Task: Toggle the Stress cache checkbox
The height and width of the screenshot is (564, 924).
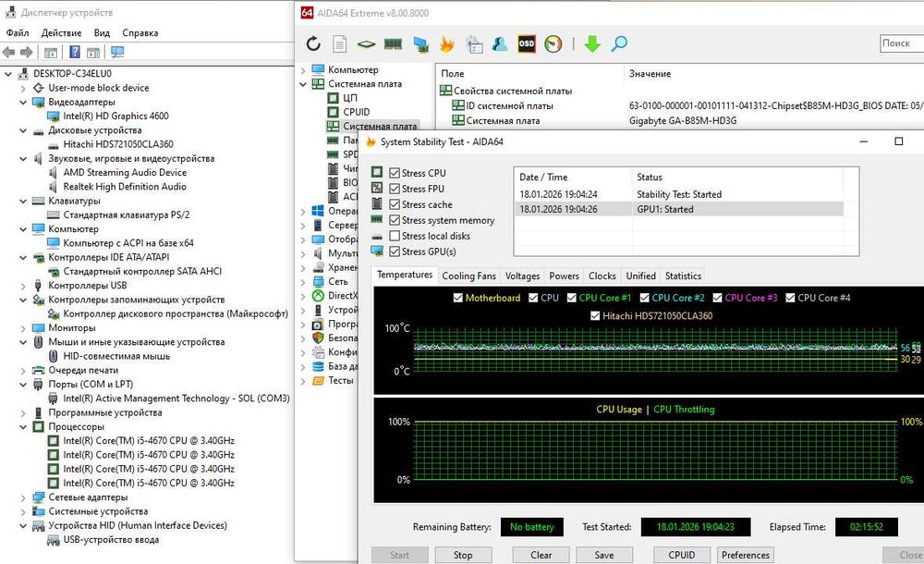Action: click(395, 204)
